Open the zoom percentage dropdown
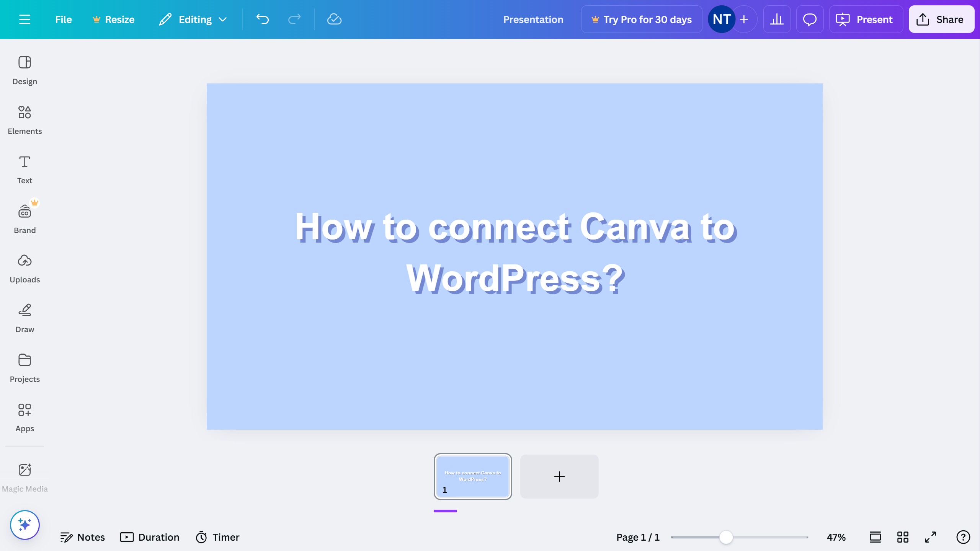 pos(836,537)
